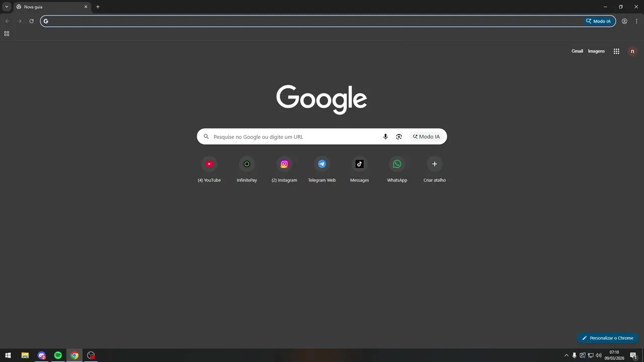This screenshot has height=362, width=644.
Task: Open the Messages shortcut
Action: (x=359, y=170)
